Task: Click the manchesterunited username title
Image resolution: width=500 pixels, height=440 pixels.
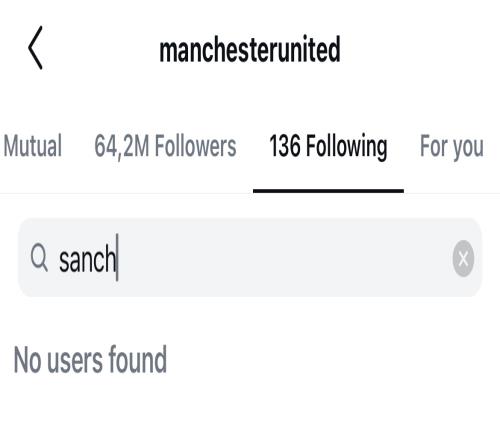Action: (250, 49)
